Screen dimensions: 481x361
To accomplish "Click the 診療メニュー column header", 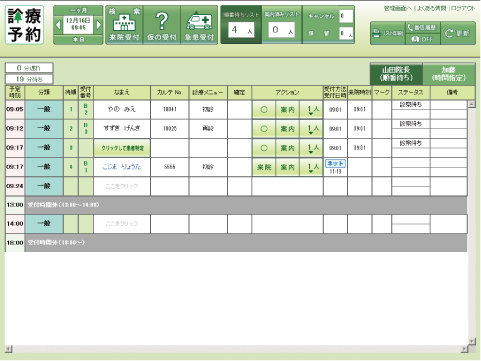I will pos(208,92).
